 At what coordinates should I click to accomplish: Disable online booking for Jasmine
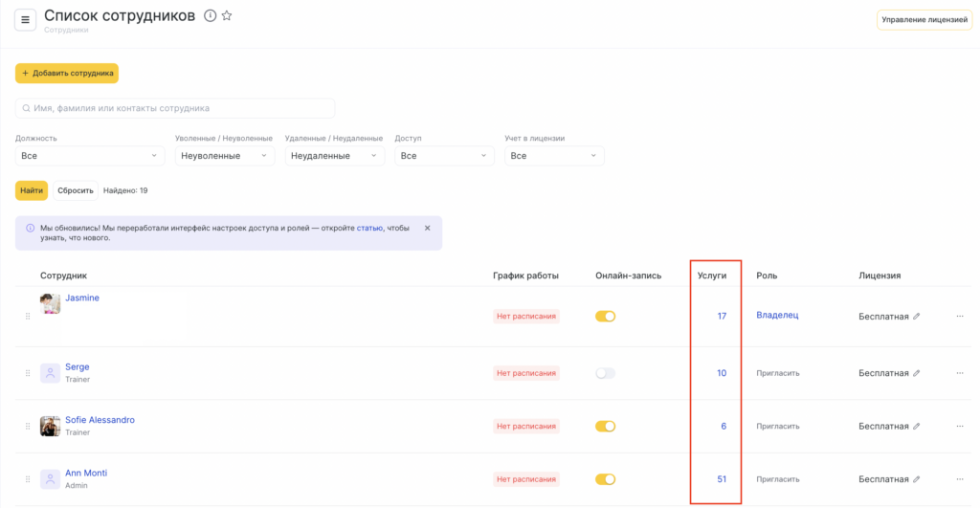(605, 316)
